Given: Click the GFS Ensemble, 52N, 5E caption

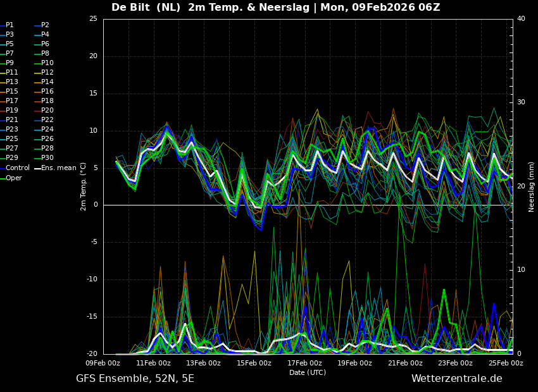Looking at the screenshot, I should (x=135, y=379).
